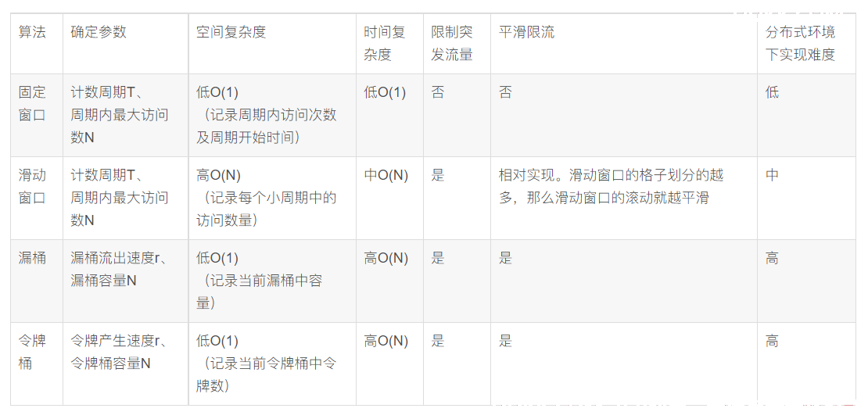Select the 确定参数 header cell
This screenshot has height=419, width=868.
click(x=126, y=44)
